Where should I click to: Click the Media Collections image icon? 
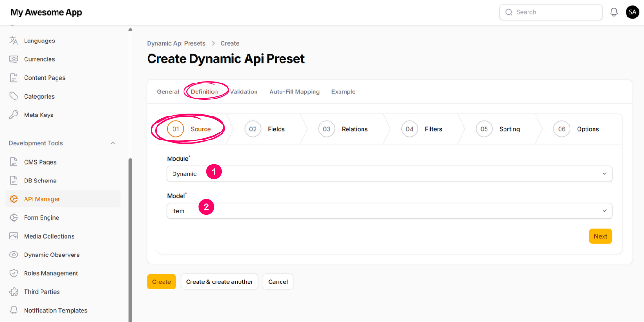(x=14, y=236)
